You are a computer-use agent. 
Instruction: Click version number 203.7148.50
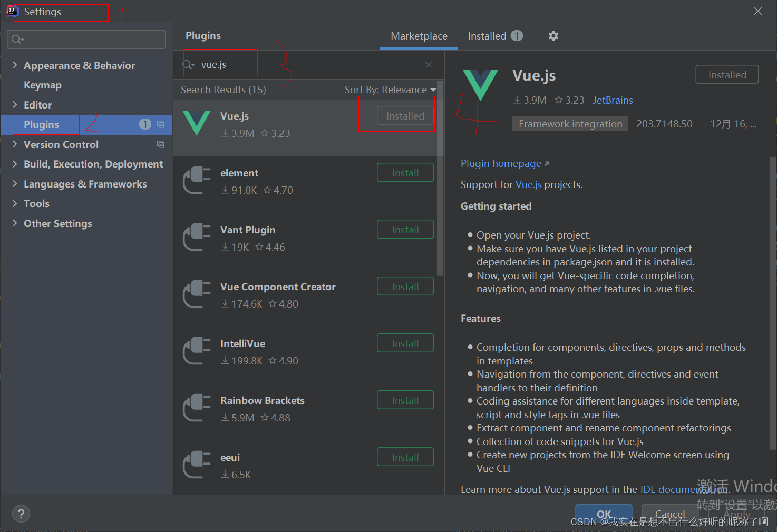(664, 124)
